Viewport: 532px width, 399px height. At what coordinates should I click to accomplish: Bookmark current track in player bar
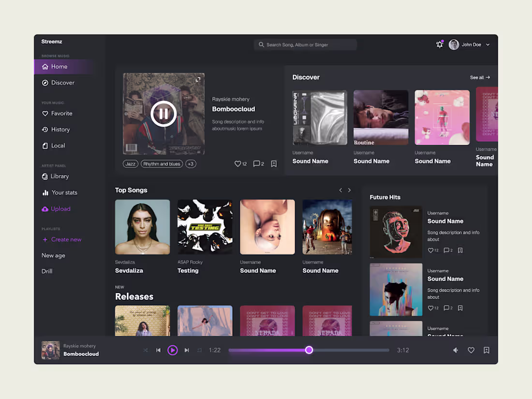487,350
